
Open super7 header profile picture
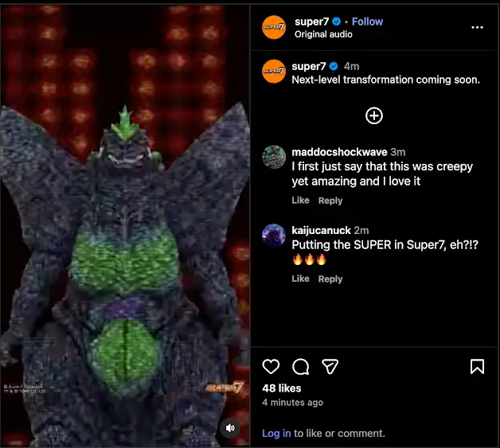pos(274,27)
